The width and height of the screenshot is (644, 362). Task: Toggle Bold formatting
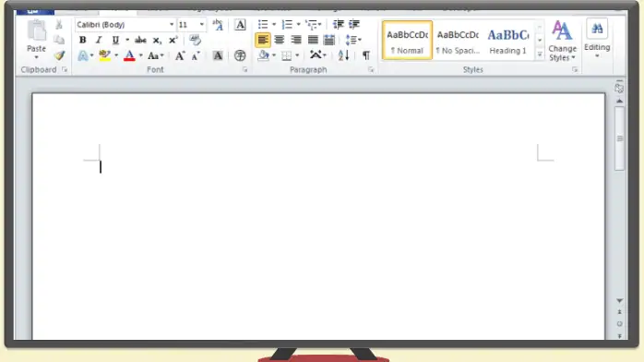coord(82,40)
